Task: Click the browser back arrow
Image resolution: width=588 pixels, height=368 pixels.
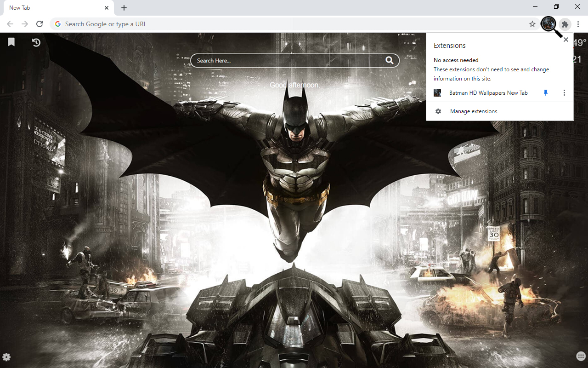Action: 10,24
